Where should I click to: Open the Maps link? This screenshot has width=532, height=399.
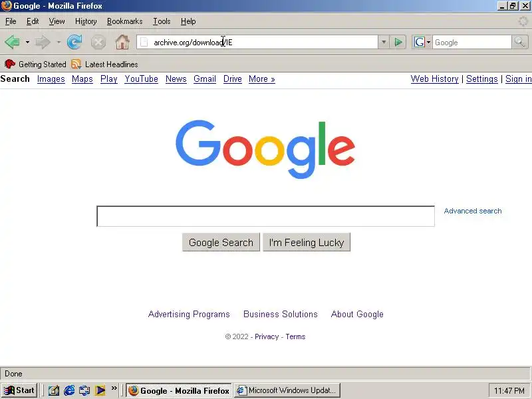pyautogui.click(x=82, y=79)
